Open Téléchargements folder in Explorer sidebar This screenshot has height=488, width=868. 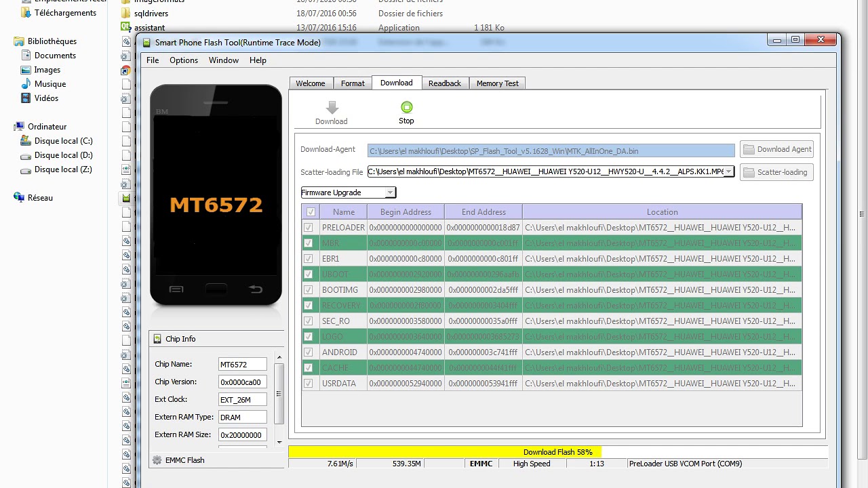click(x=65, y=13)
